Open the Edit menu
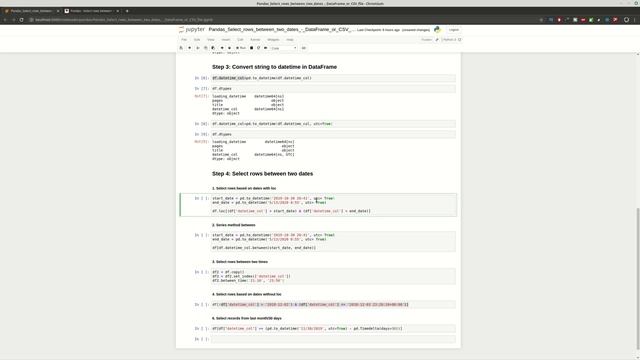The width and height of the screenshot is (640, 360). [197, 40]
